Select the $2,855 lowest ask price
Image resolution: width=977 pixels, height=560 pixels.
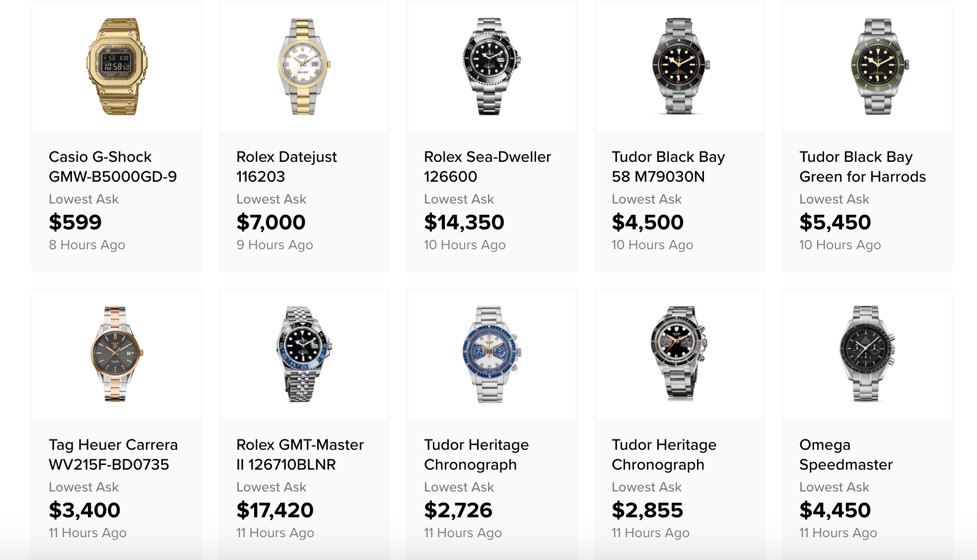click(x=647, y=510)
